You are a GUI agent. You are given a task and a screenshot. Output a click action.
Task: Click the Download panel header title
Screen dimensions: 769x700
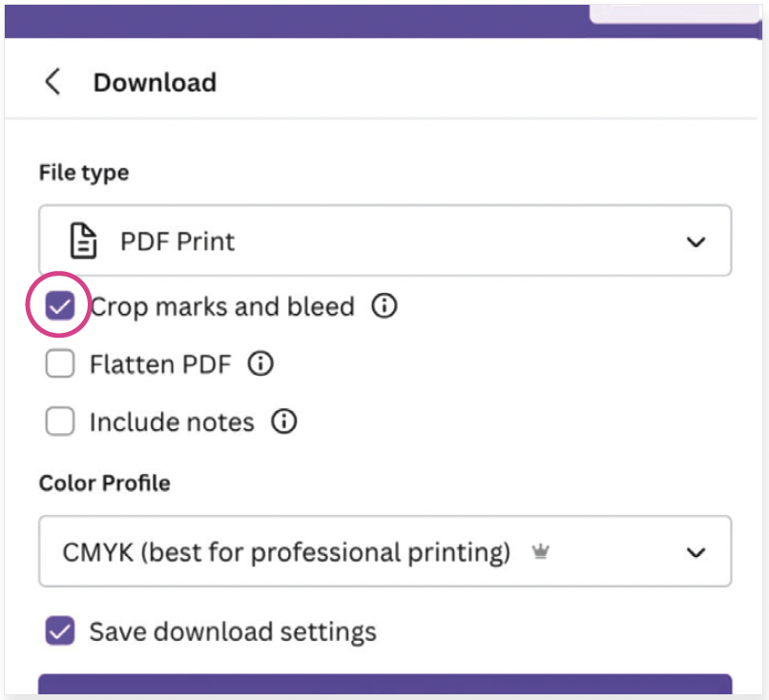coord(155,82)
